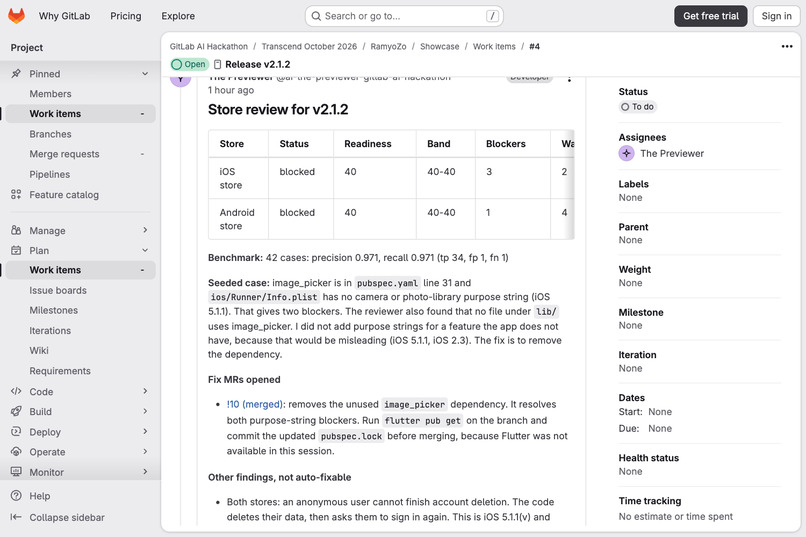This screenshot has width=806, height=537.
Task: Select Work items under Pinned section
Action: point(80,114)
